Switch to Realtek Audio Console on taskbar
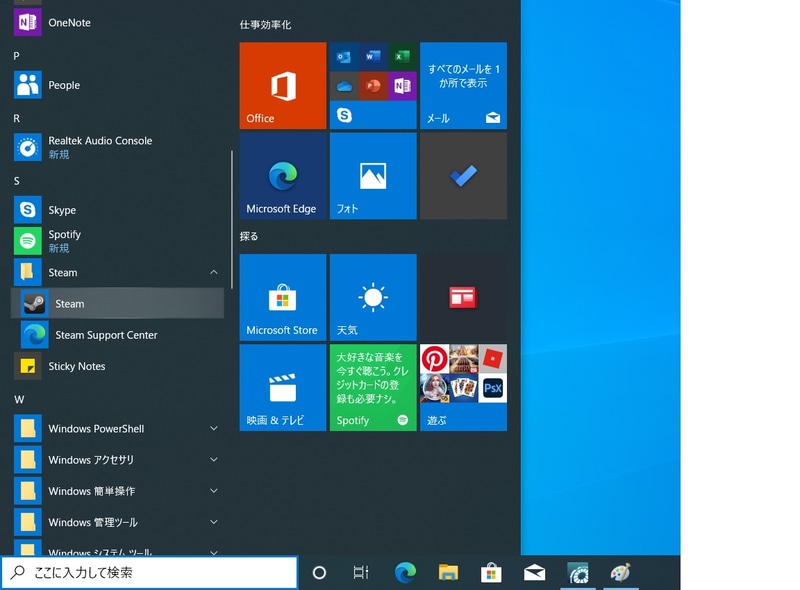 pyautogui.click(x=578, y=573)
